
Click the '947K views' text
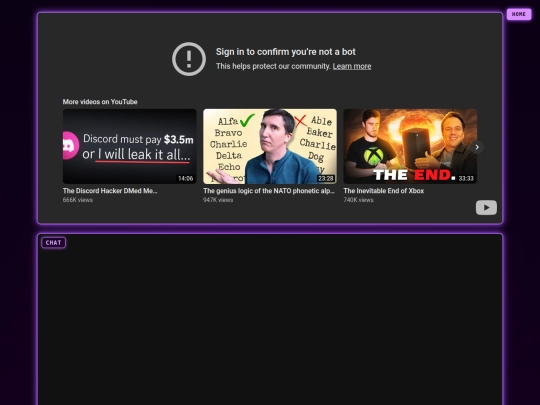(x=218, y=200)
